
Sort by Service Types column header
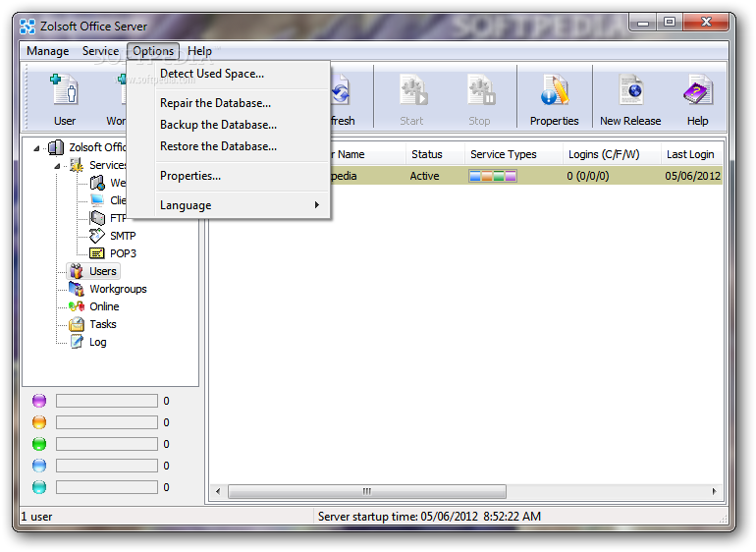point(513,154)
